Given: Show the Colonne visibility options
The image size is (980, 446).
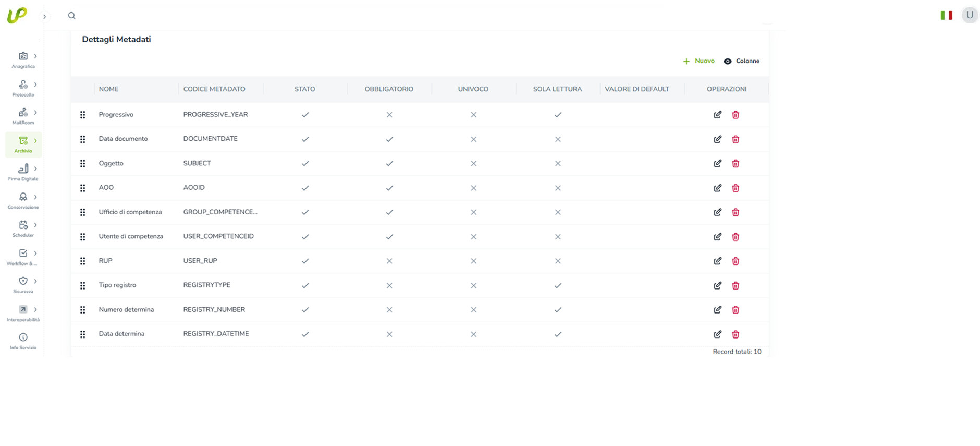Looking at the screenshot, I should click(742, 61).
